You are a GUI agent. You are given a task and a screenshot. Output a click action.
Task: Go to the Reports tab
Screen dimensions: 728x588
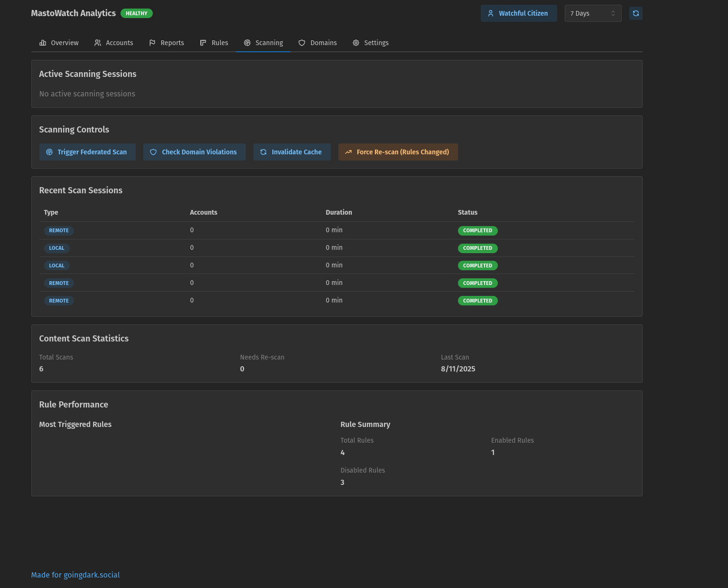pos(166,43)
